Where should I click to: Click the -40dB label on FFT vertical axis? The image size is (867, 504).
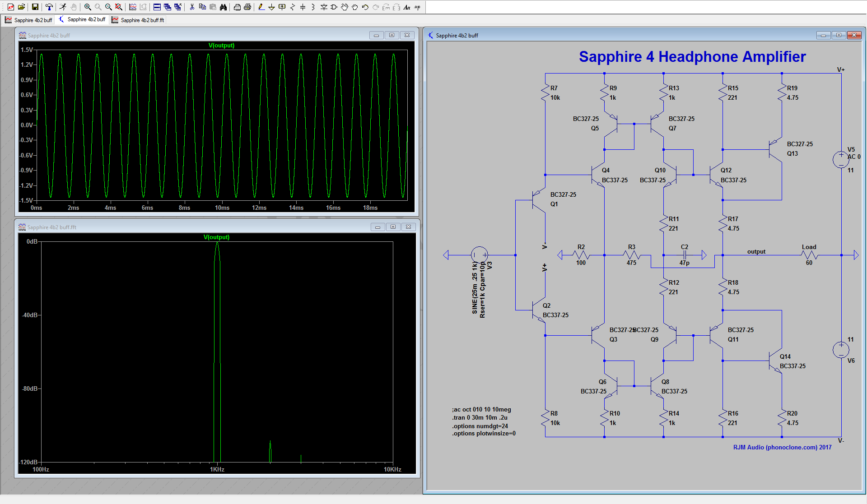click(x=29, y=315)
